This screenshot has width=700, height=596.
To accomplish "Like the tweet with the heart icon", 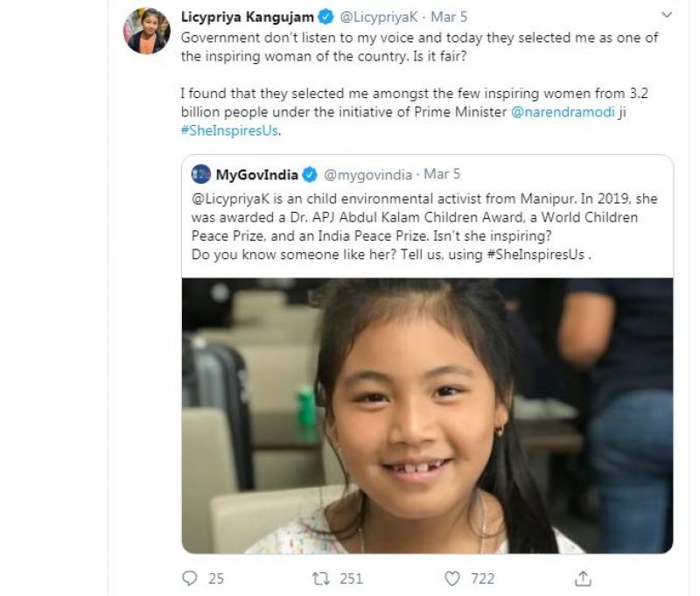I will [x=452, y=578].
